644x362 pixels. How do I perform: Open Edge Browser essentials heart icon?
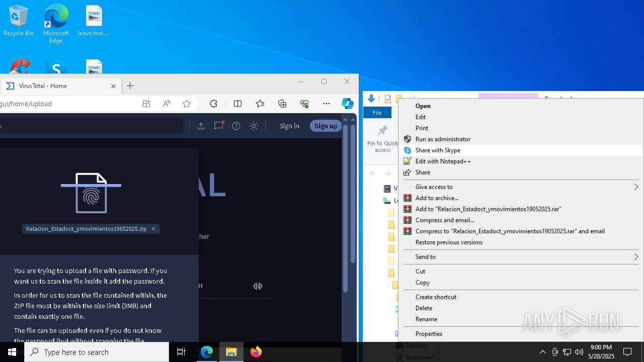[x=304, y=104]
